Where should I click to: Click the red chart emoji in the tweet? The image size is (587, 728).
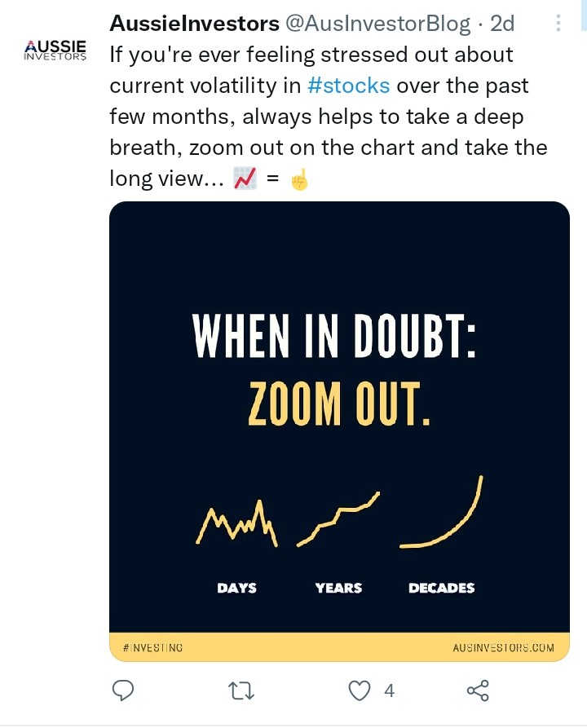point(245,179)
